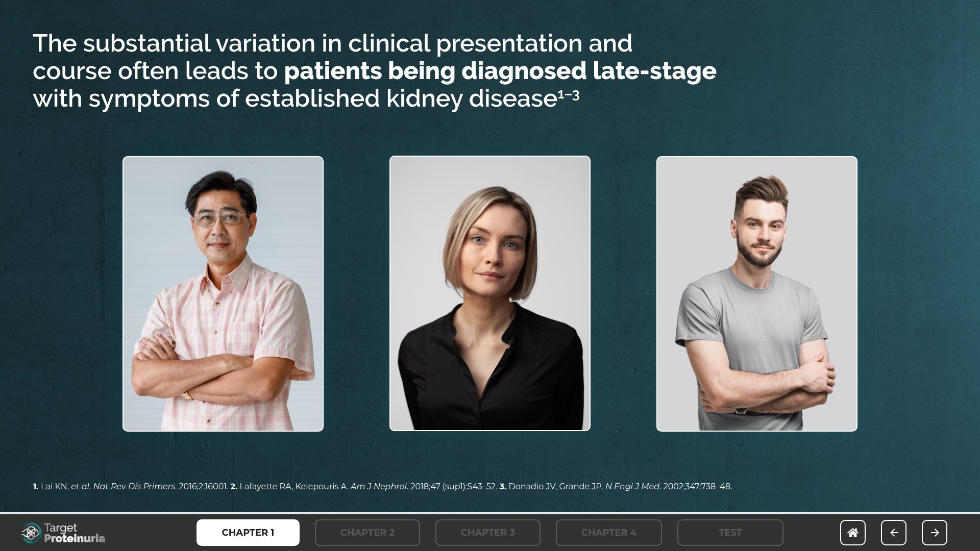980x551 pixels.
Task: Select the Chapter 1 tab
Action: tap(248, 533)
